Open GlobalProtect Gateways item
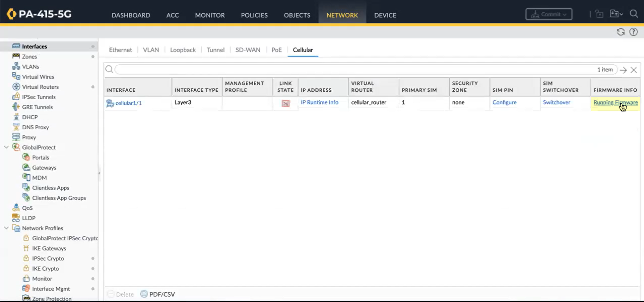This screenshot has height=302, width=644. pyautogui.click(x=44, y=168)
